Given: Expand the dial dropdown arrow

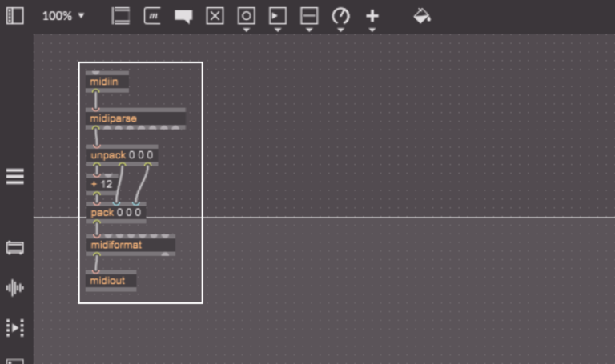Looking at the screenshot, I should click(340, 30).
